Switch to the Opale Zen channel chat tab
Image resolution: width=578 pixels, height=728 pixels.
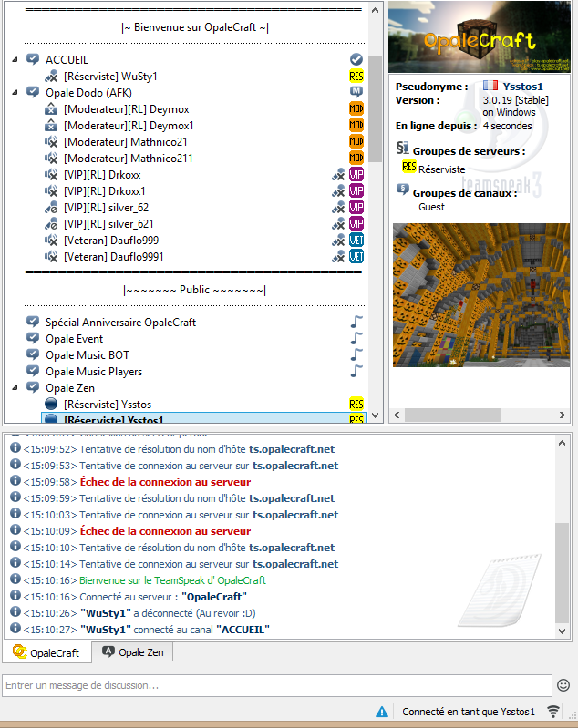tap(132, 651)
